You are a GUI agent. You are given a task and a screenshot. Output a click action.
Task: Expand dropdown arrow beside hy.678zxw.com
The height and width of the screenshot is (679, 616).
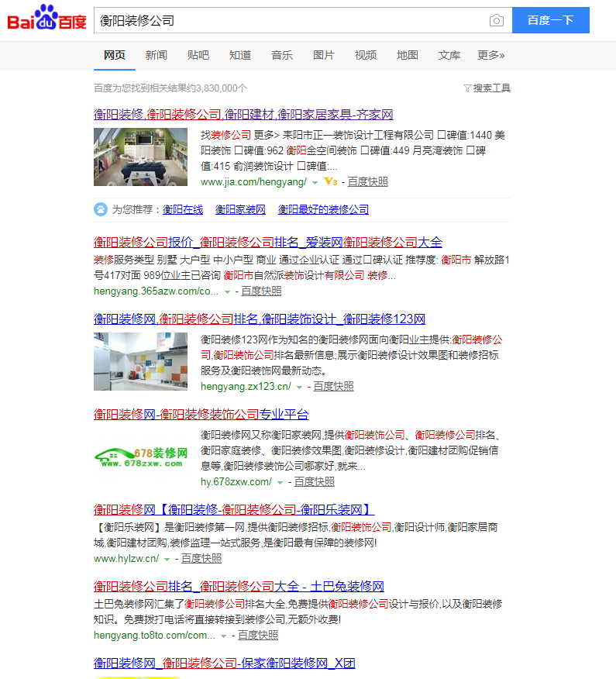[280, 483]
